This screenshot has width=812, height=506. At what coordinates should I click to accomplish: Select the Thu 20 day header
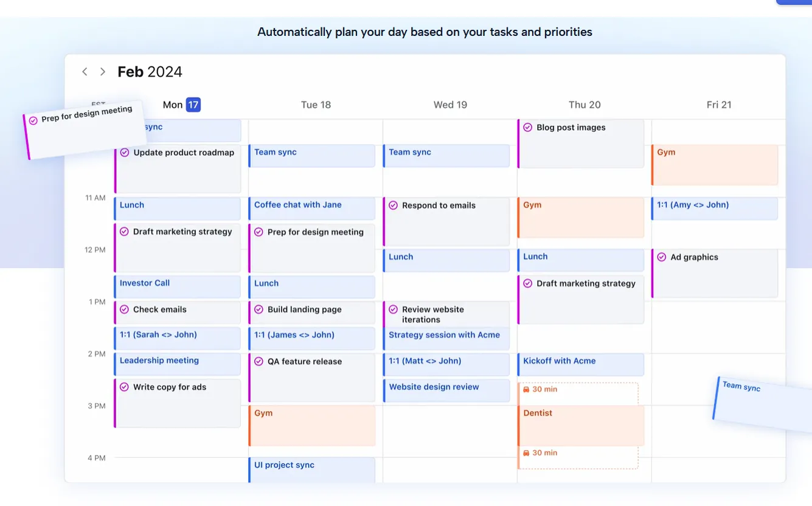[x=585, y=105]
